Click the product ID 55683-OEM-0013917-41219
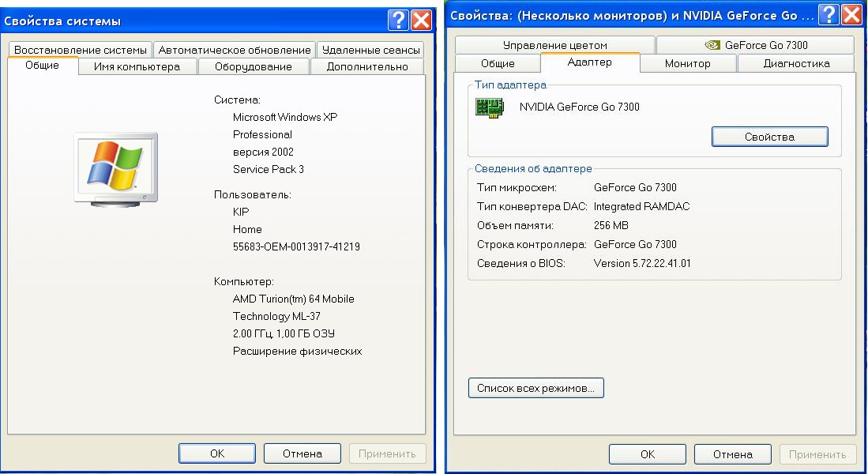This screenshot has height=474, width=868. point(296,246)
